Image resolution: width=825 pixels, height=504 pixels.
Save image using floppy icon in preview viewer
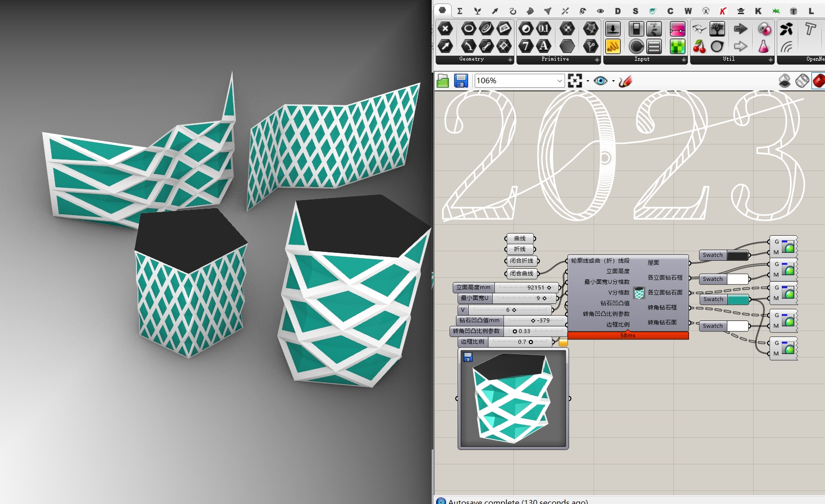[468, 357]
